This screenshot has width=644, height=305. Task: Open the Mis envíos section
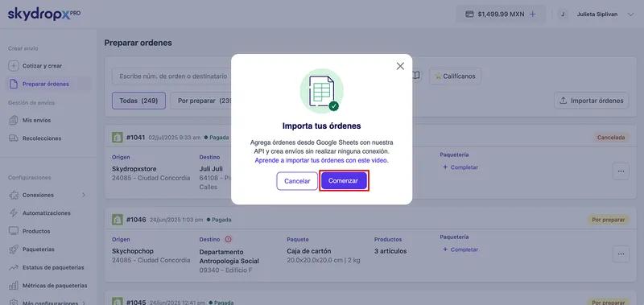(x=36, y=120)
